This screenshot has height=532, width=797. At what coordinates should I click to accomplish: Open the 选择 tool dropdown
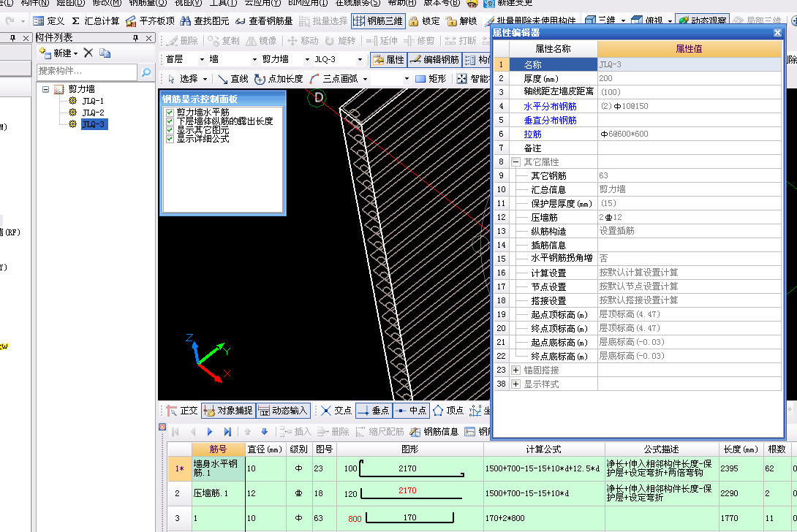click(x=205, y=79)
